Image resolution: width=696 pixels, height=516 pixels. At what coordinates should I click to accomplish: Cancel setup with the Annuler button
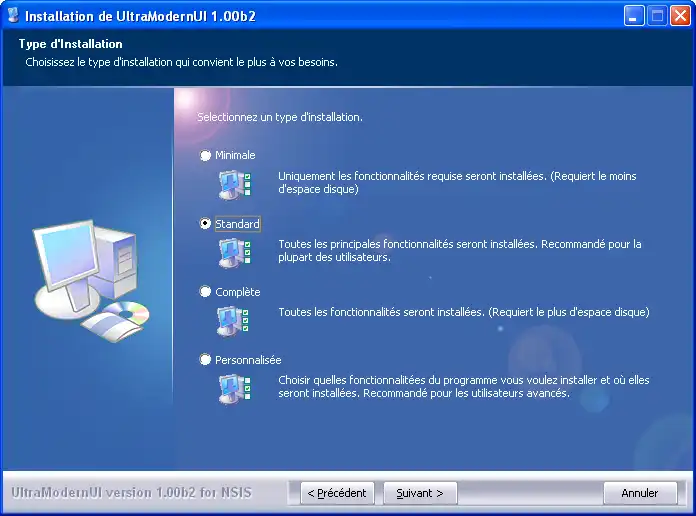[x=640, y=493]
